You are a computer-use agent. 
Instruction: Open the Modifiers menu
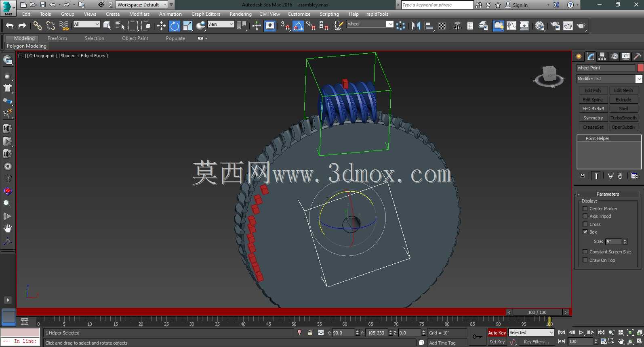pos(139,14)
